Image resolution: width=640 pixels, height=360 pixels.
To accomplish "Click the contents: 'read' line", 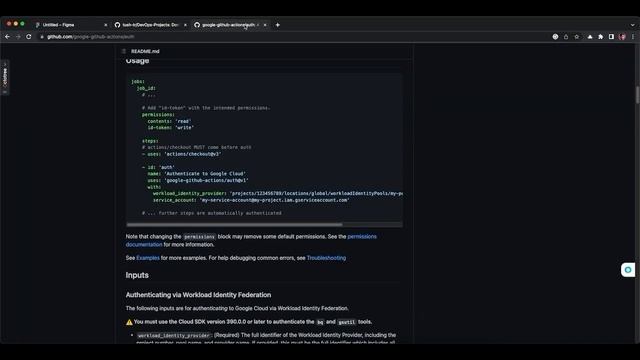I will pos(169,121).
